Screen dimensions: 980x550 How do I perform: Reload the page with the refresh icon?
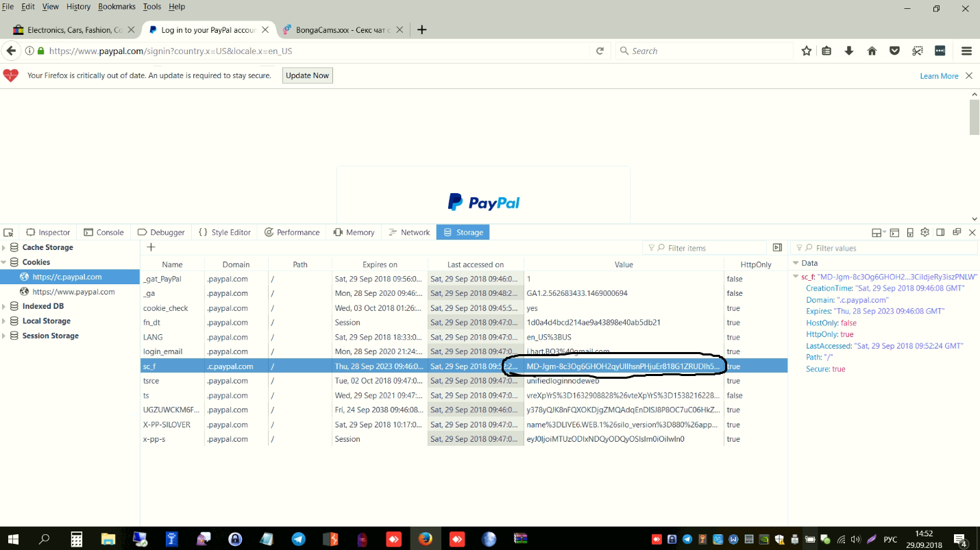[600, 51]
